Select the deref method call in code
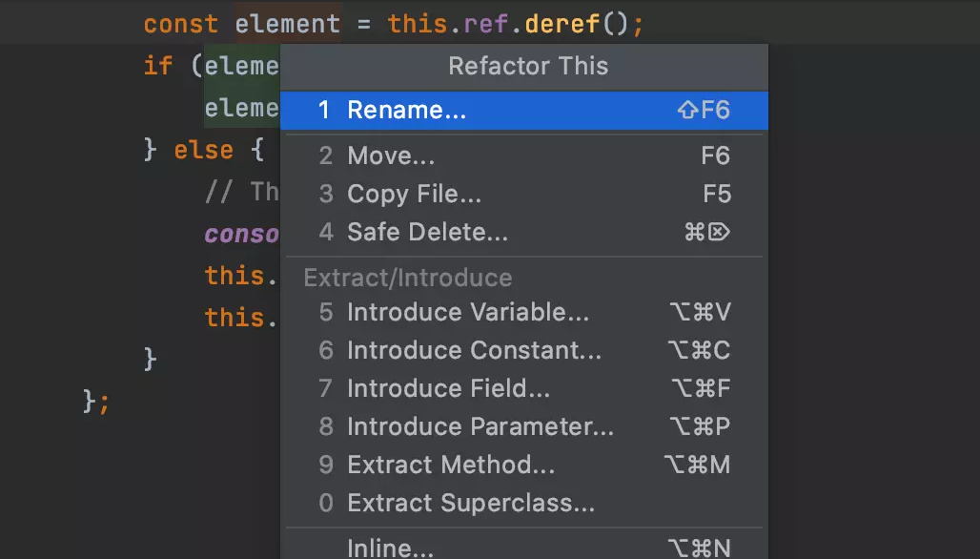Screen dimensions: 980x559 click(562, 23)
